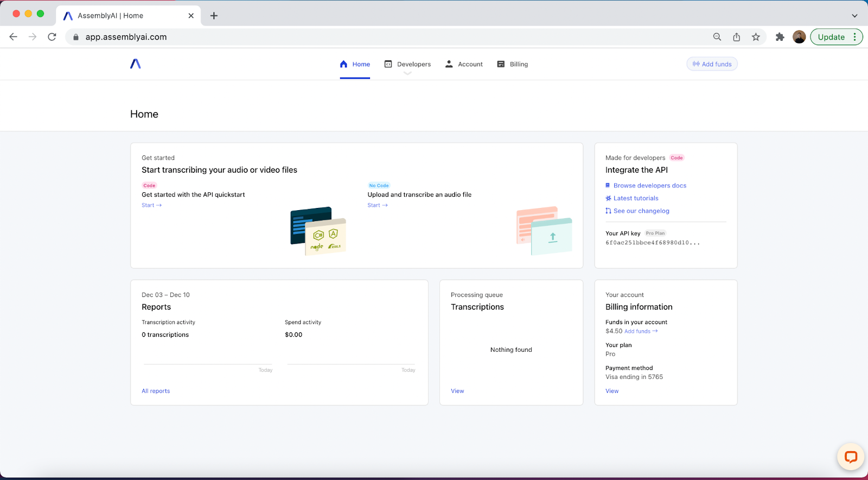Viewport: 868px width, 480px height.
Task: Open Browse developers docs link
Action: [650, 186]
